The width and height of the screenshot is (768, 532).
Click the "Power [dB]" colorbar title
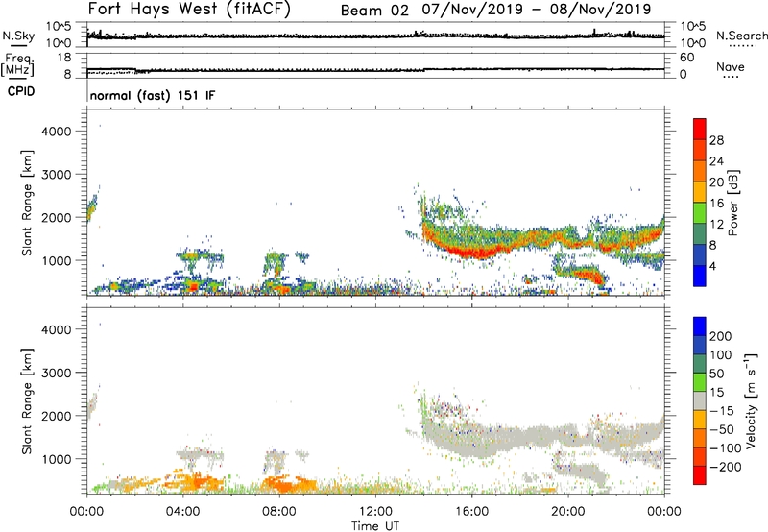pyautogui.click(x=732, y=203)
